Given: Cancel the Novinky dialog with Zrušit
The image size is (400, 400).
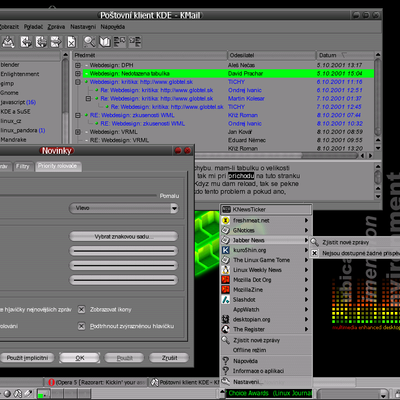Looking at the screenshot, I should coord(169,358).
